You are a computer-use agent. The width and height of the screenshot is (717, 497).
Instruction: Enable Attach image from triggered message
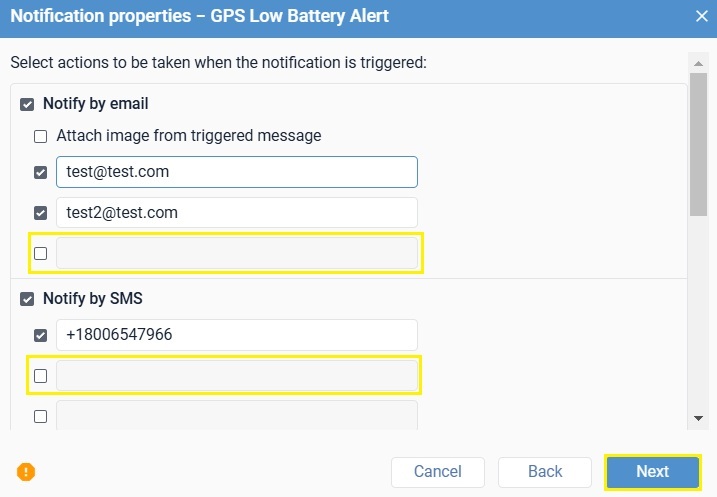[41, 136]
